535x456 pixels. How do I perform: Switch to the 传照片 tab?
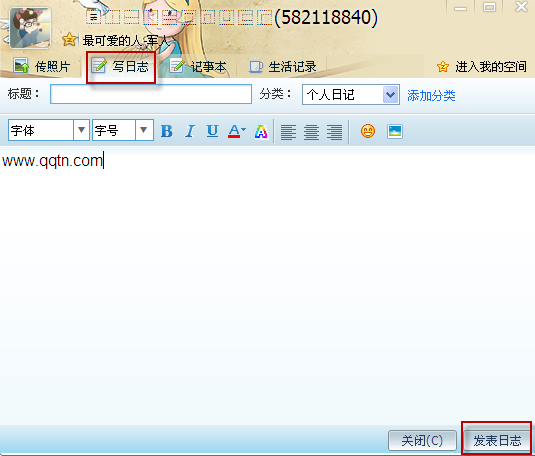click(x=42, y=66)
